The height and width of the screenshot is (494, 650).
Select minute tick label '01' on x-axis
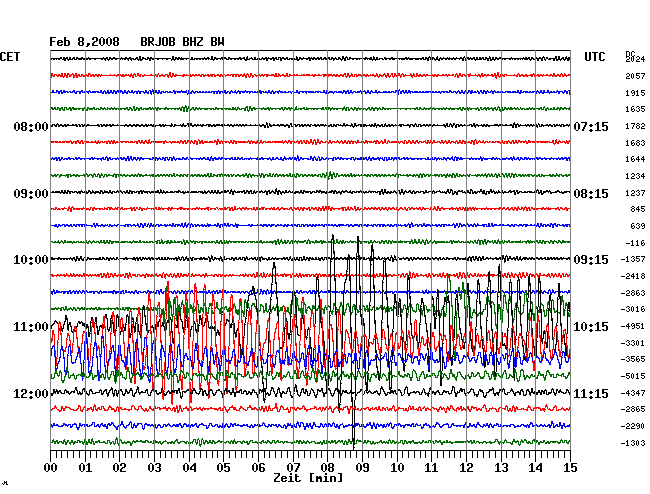85,468
